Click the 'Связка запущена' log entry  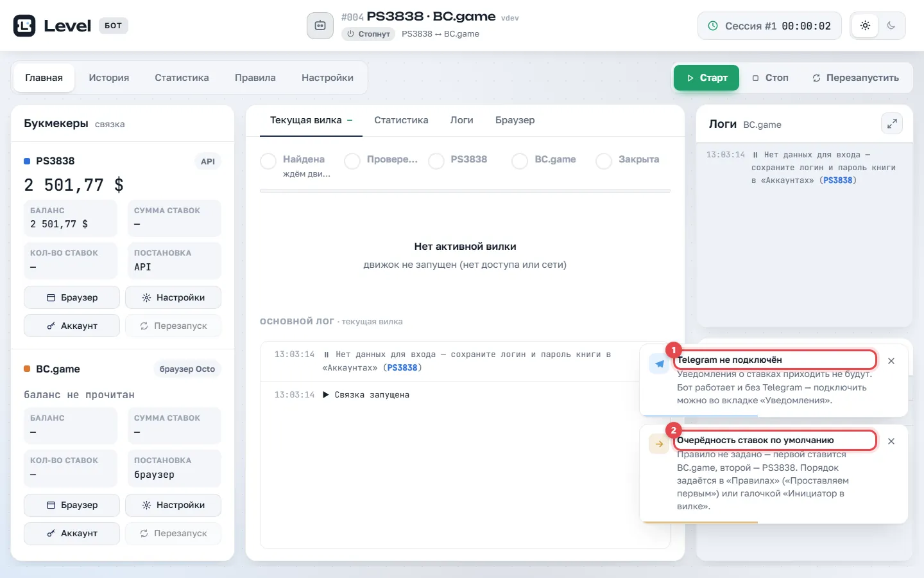(x=372, y=395)
